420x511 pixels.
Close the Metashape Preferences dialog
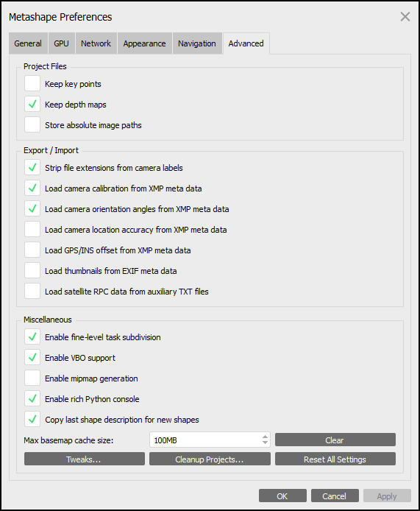click(x=405, y=17)
